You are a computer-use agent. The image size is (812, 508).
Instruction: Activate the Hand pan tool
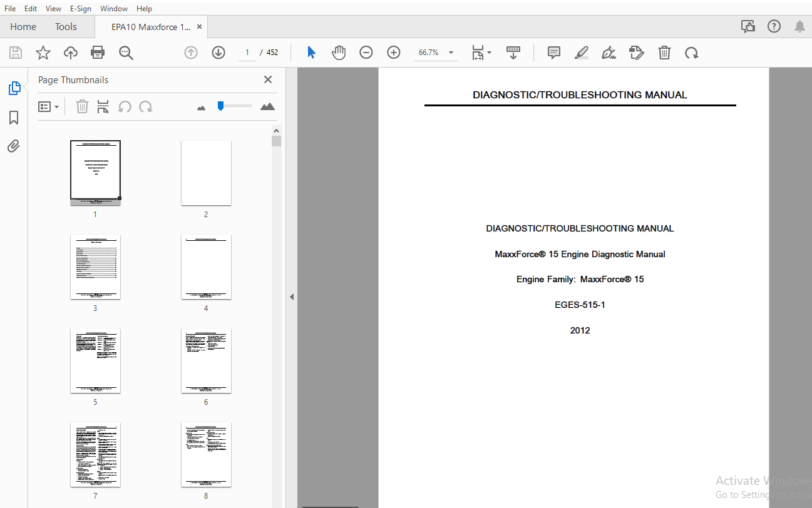(x=339, y=53)
